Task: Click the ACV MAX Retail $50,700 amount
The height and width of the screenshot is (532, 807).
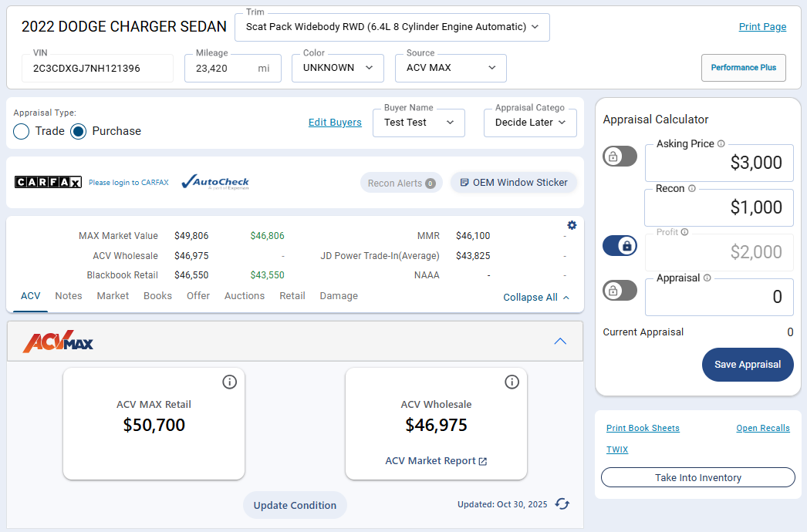Action: click(154, 425)
